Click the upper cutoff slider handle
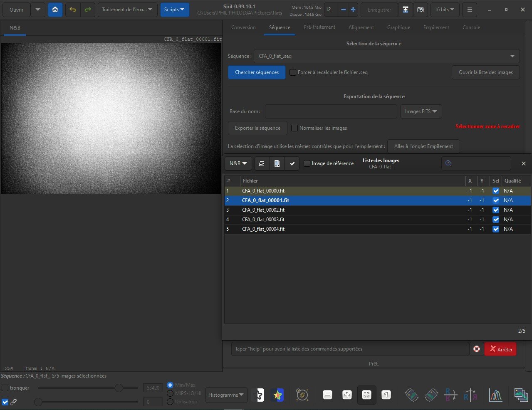This screenshot has height=410, width=532. [119, 388]
